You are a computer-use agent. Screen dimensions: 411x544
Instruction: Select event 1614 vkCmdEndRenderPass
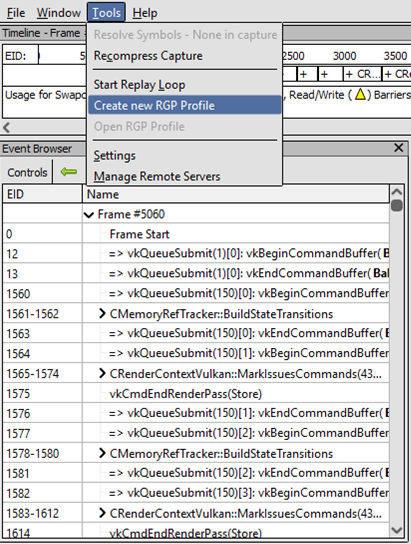[x=196, y=533]
